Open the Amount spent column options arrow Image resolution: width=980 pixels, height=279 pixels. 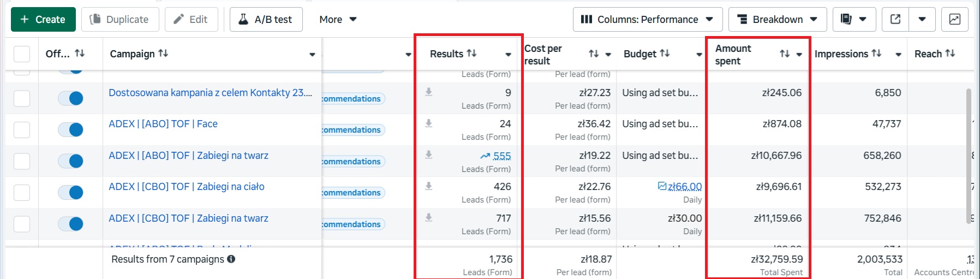point(799,55)
